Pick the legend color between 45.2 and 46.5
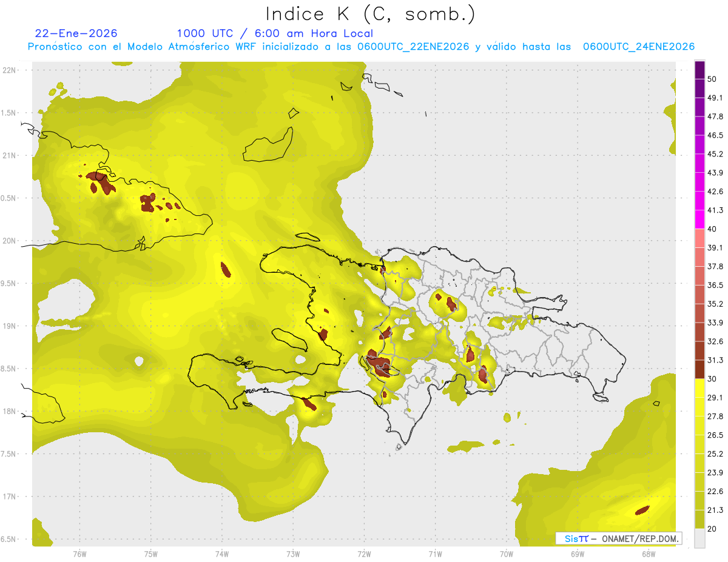 pos(699,145)
